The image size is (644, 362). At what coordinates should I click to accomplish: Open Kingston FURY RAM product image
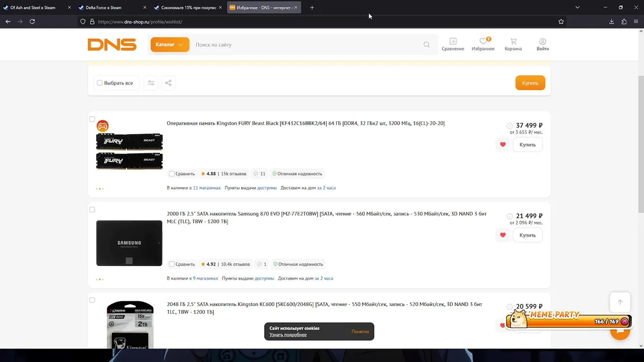click(x=129, y=152)
